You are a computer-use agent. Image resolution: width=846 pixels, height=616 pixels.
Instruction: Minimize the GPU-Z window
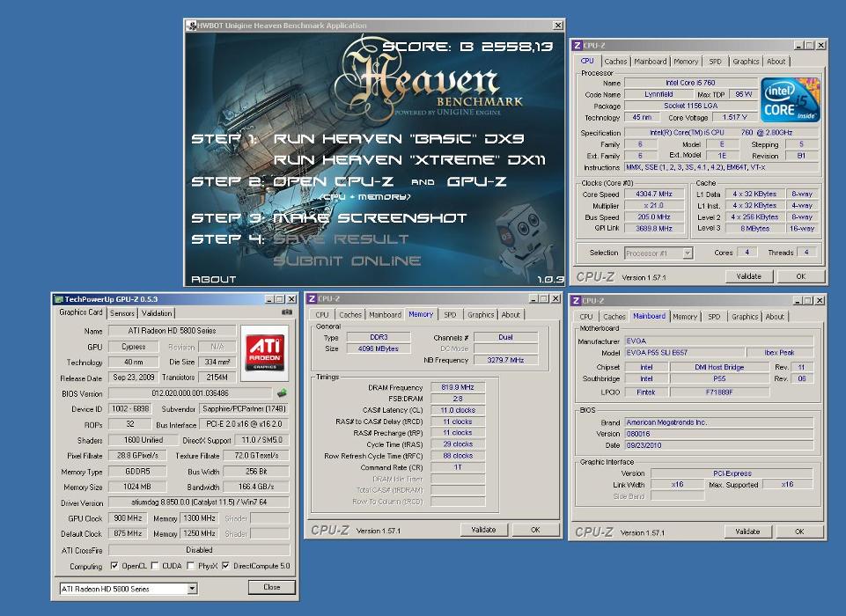tap(269, 299)
